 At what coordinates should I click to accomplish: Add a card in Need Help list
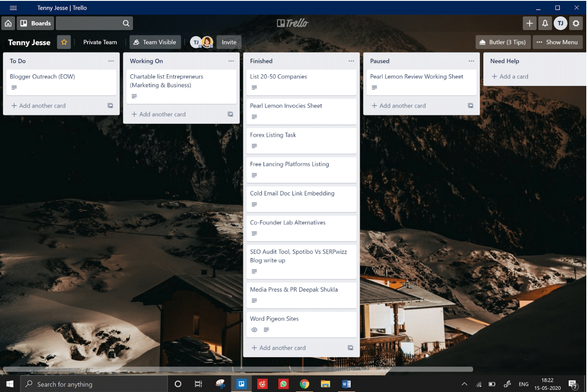[x=510, y=76]
